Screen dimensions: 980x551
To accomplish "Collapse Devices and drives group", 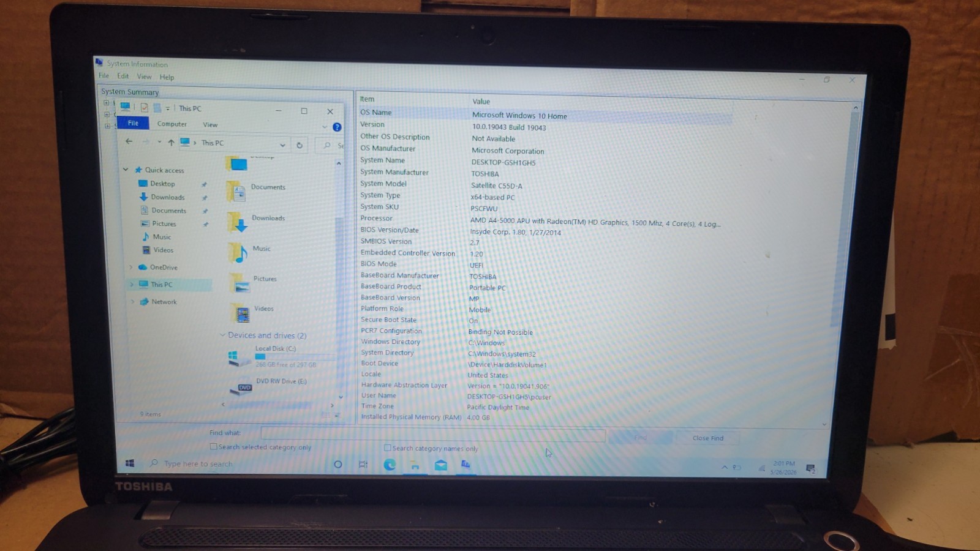I will [223, 335].
